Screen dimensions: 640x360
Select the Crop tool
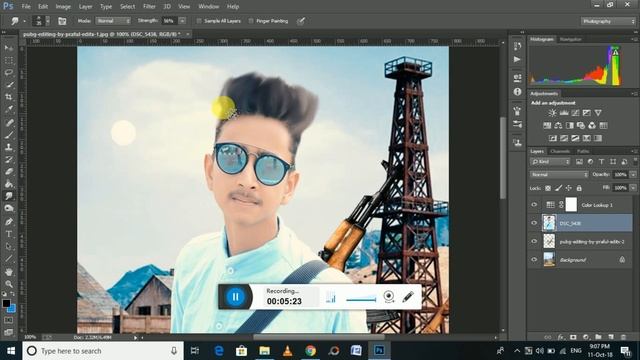tap(9, 97)
